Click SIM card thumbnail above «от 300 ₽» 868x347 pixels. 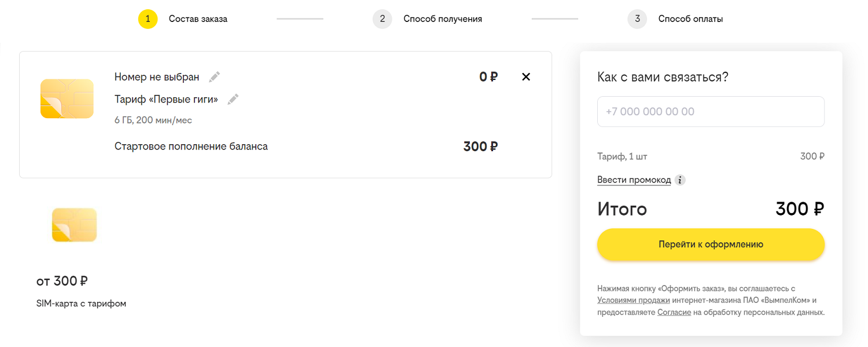[74, 225]
